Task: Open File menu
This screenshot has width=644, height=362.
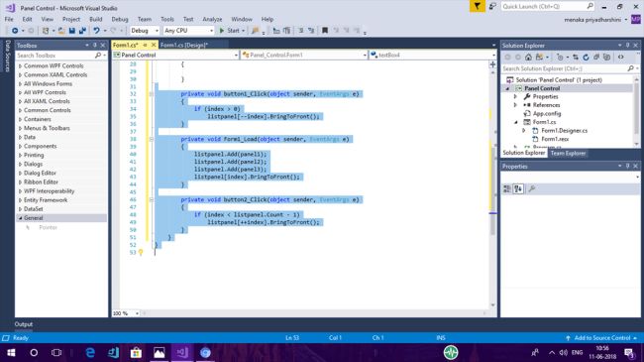Action: [x=9, y=19]
